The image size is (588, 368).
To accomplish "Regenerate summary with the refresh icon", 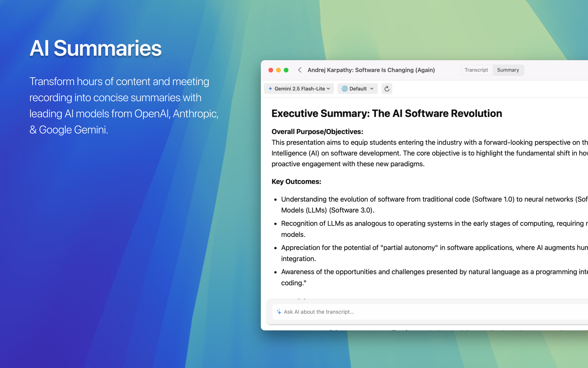I will [387, 89].
